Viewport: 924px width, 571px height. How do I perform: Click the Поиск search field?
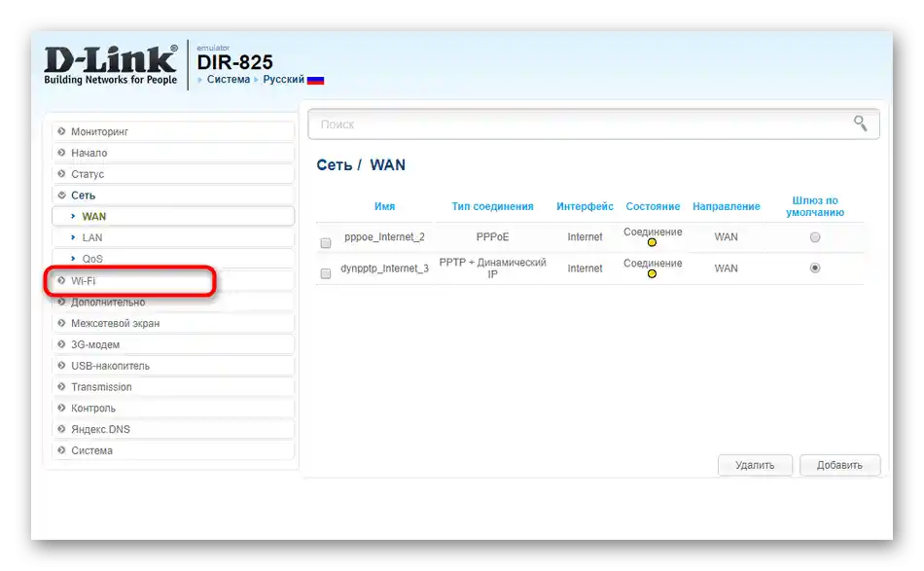593,124
